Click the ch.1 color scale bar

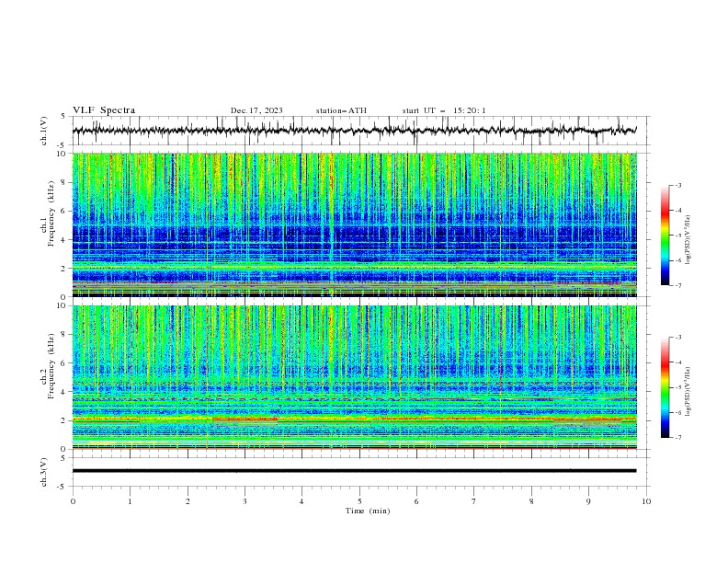(665, 236)
